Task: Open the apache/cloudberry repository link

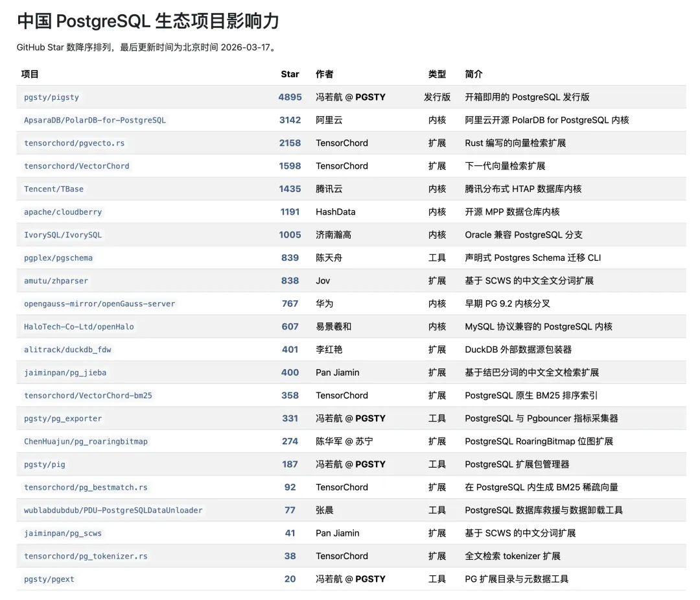Action: (x=63, y=211)
